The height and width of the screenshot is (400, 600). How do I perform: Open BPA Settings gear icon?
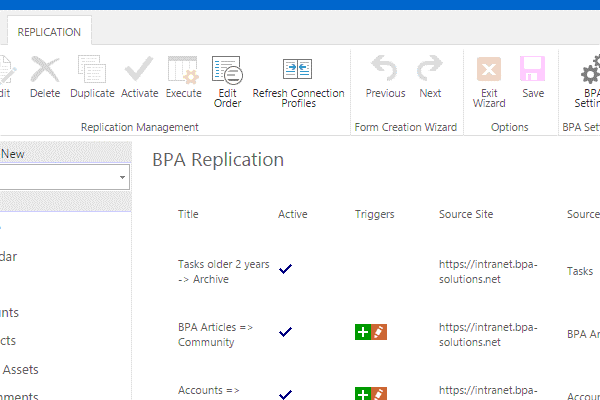(590, 70)
